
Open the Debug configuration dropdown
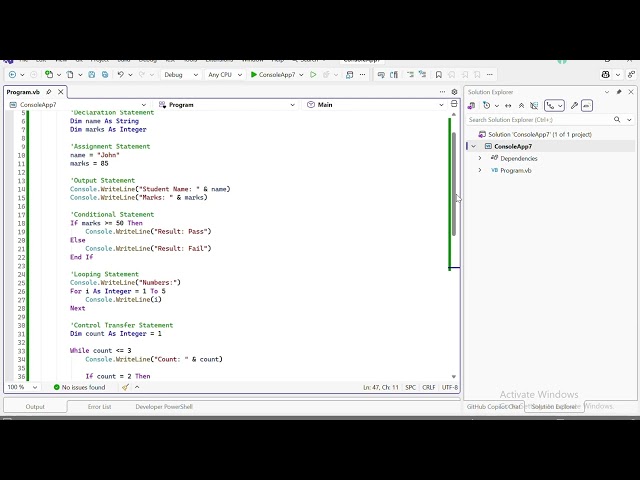click(x=181, y=75)
